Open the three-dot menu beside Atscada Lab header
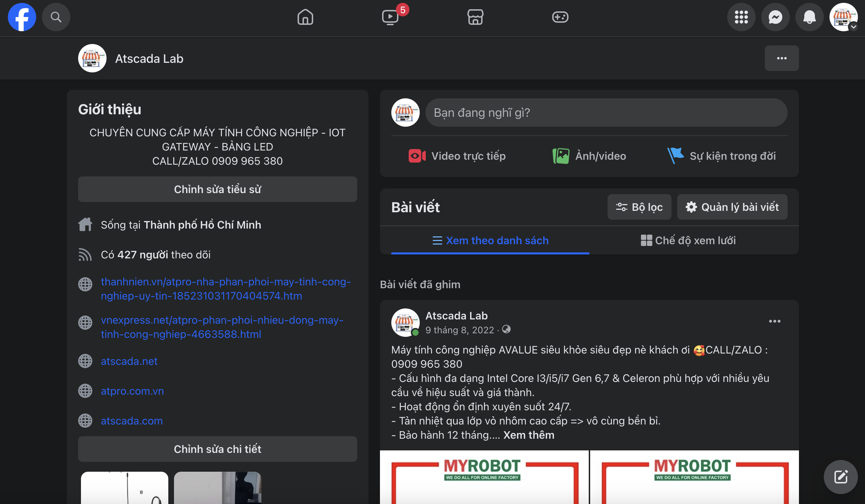 [782, 58]
